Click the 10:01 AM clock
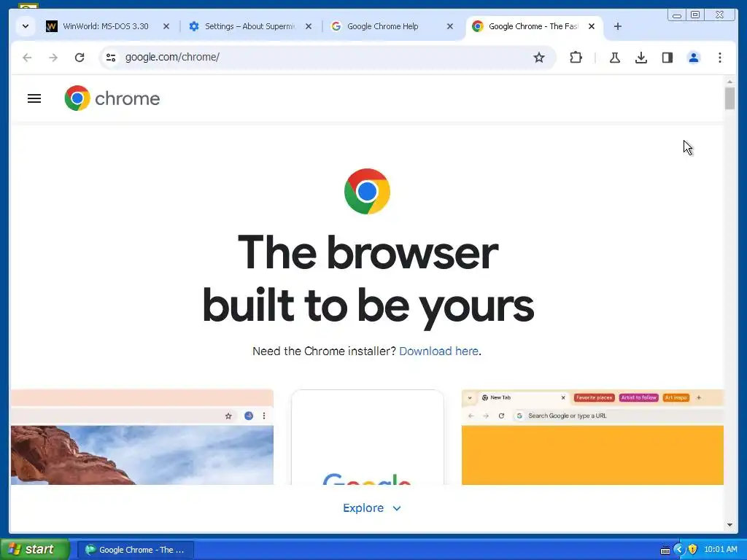 pyautogui.click(x=720, y=550)
